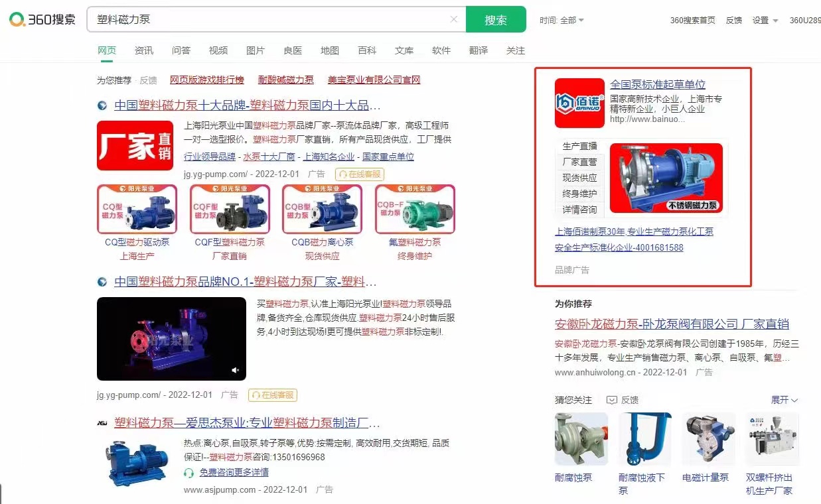Go to 360搜索首页 link
Image resolution: width=821 pixels, height=504 pixels.
(x=692, y=21)
